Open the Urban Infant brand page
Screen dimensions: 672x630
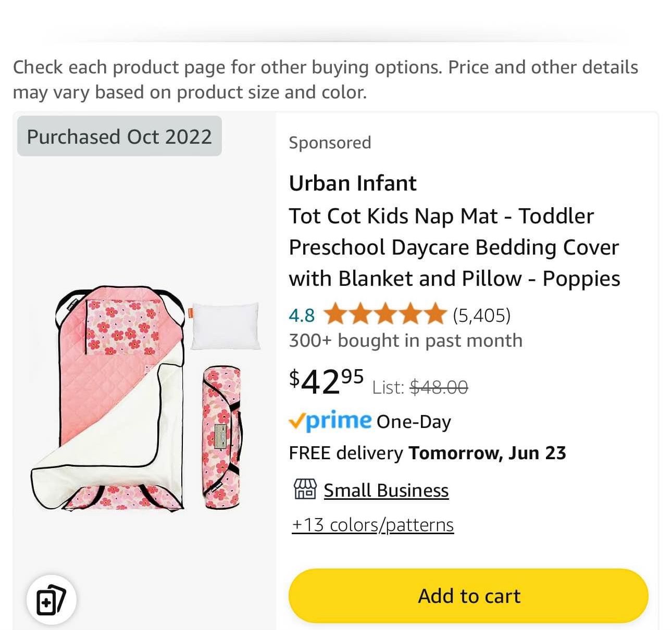click(x=352, y=183)
